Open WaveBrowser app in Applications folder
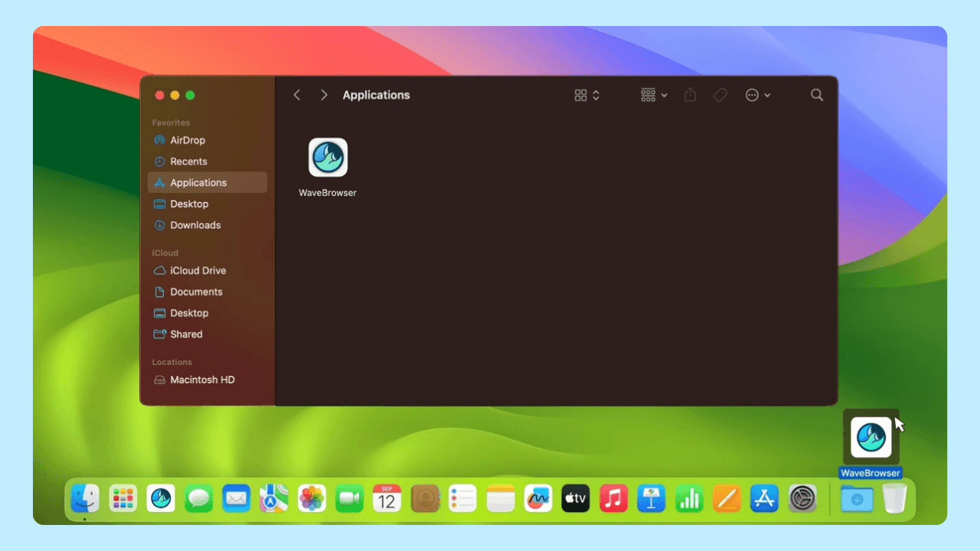Screen dimensions: 980x551 pyautogui.click(x=328, y=158)
